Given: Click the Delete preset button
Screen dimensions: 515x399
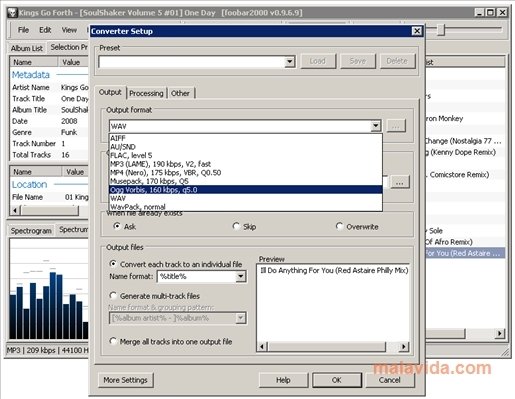Looking at the screenshot, I should coord(397,61).
